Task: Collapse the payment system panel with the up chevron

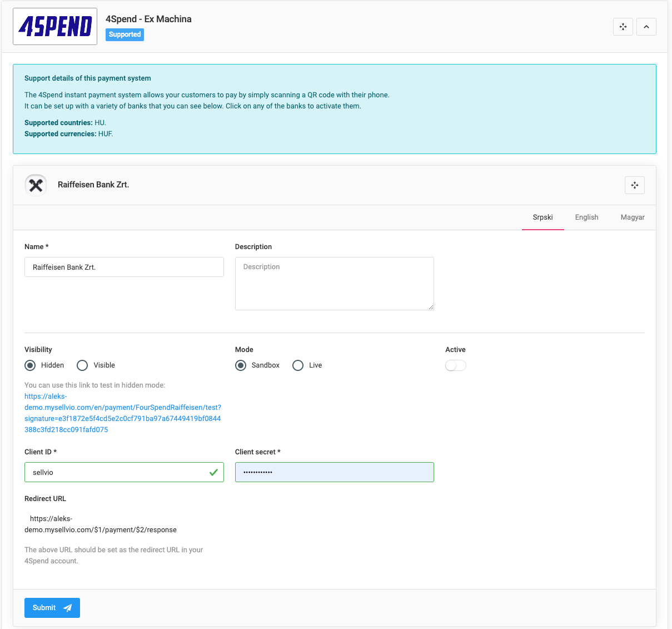Action: click(x=646, y=26)
